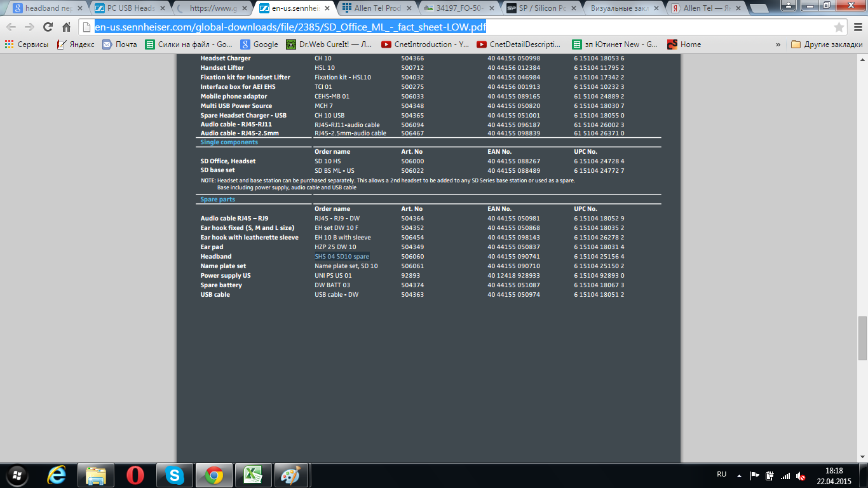This screenshot has width=868, height=488.
Task: Click UPC '6 15104 18053 6'
Action: (x=599, y=58)
